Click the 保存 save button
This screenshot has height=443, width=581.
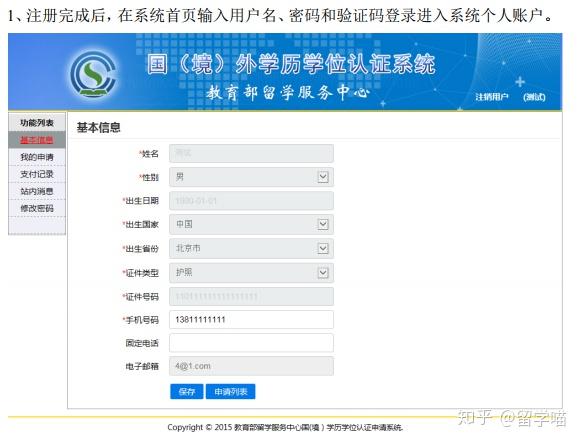(187, 392)
